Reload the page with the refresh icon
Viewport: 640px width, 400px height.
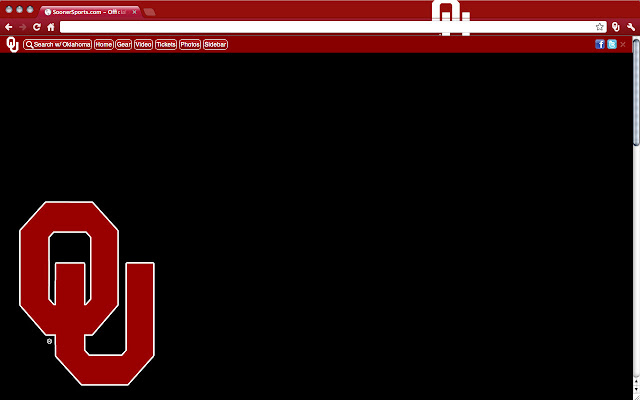coord(37,27)
